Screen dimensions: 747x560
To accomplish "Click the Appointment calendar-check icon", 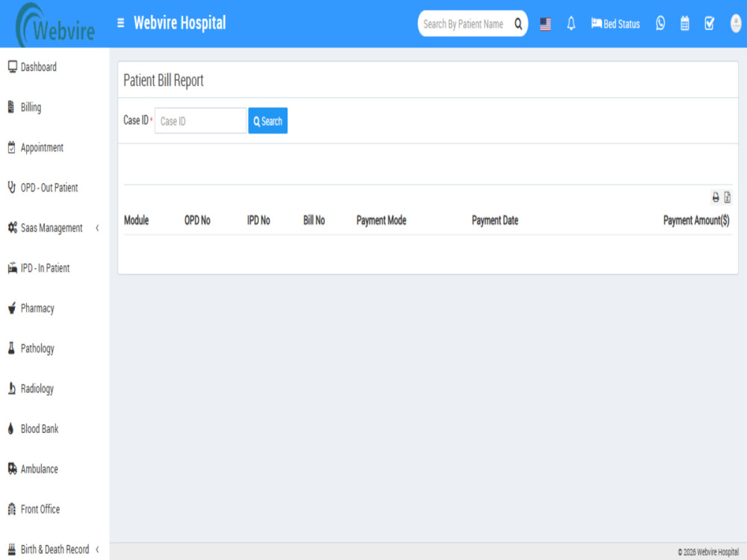I will [11, 148].
